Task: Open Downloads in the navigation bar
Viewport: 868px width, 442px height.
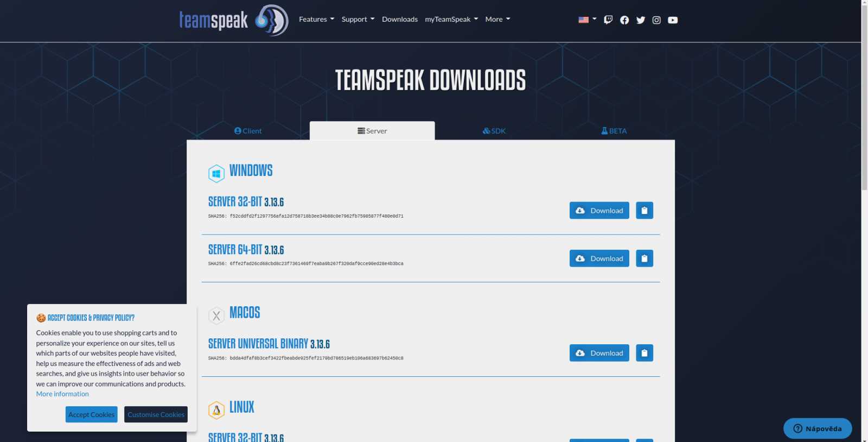Action: point(400,20)
